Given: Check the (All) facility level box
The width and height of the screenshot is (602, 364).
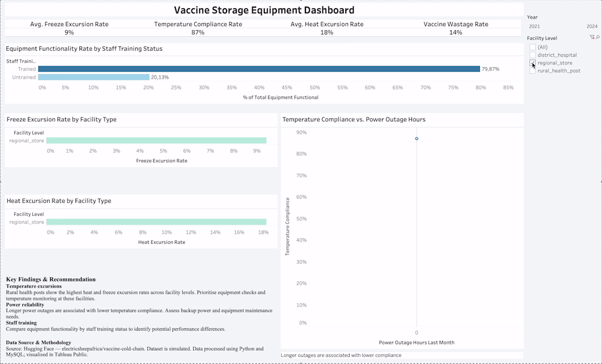Looking at the screenshot, I should 532,47.
